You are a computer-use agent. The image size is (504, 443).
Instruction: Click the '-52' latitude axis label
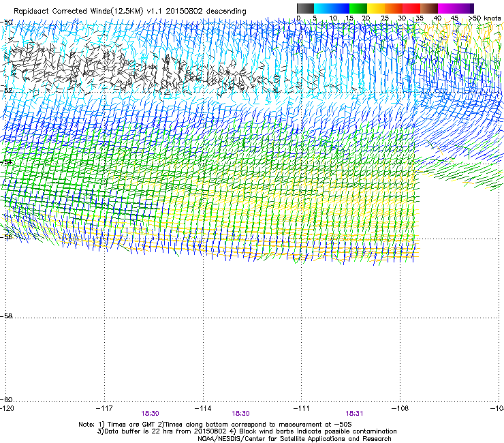click(x=6, y=91)
